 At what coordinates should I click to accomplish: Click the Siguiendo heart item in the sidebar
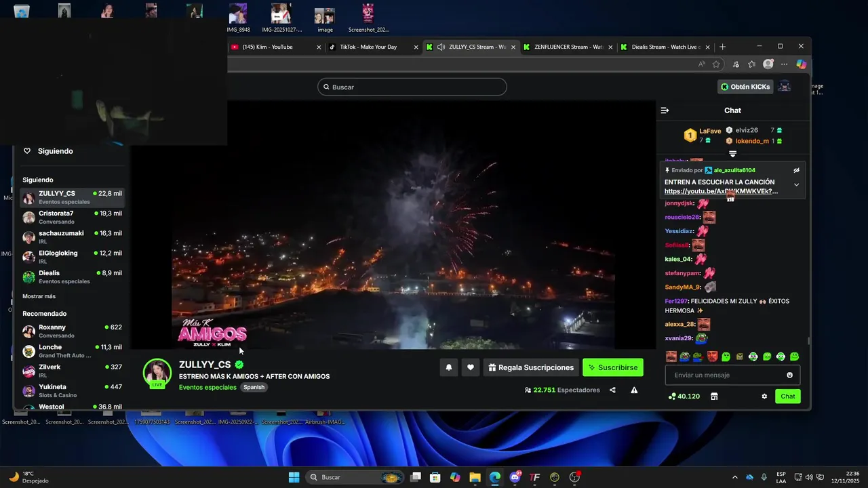click(48, 151)
